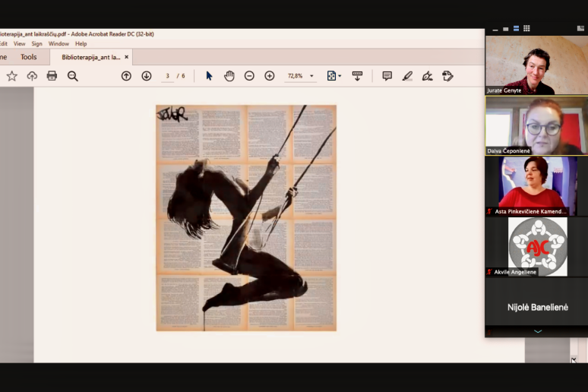Zoom in with plus icon
The image size is (588, 392).
point(270,76)
